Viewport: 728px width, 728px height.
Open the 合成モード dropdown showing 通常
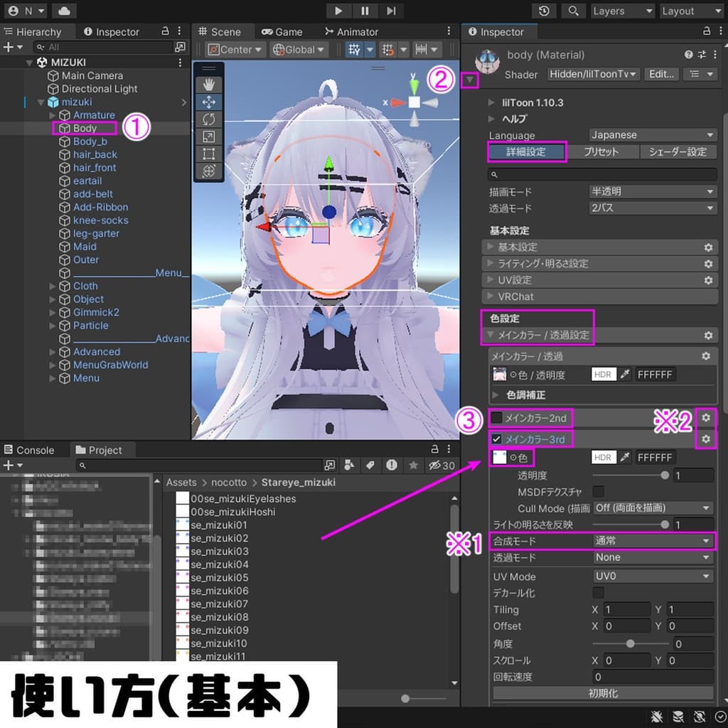click(x=651, y=541)
